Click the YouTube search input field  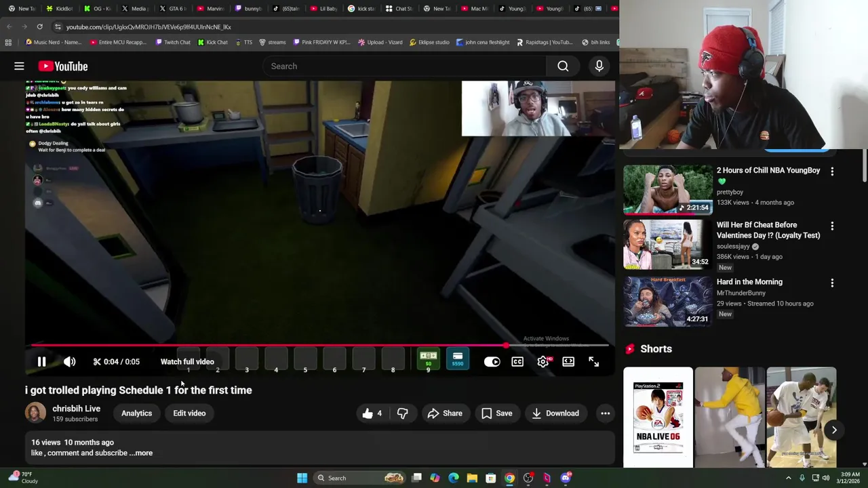click(x=405, y=66)
